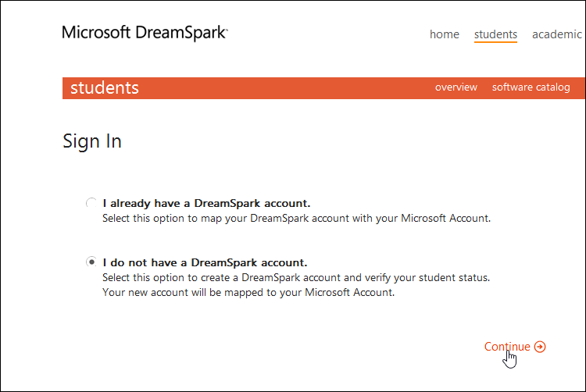This screenshot has width=586, height=392.
Task: Open the academic navigation link
Action: 556,34
